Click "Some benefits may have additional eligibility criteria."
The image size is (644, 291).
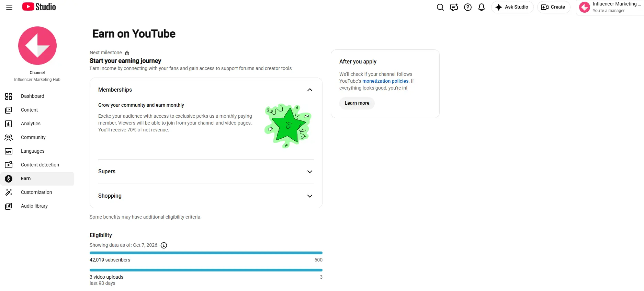[x=146, y=217]
